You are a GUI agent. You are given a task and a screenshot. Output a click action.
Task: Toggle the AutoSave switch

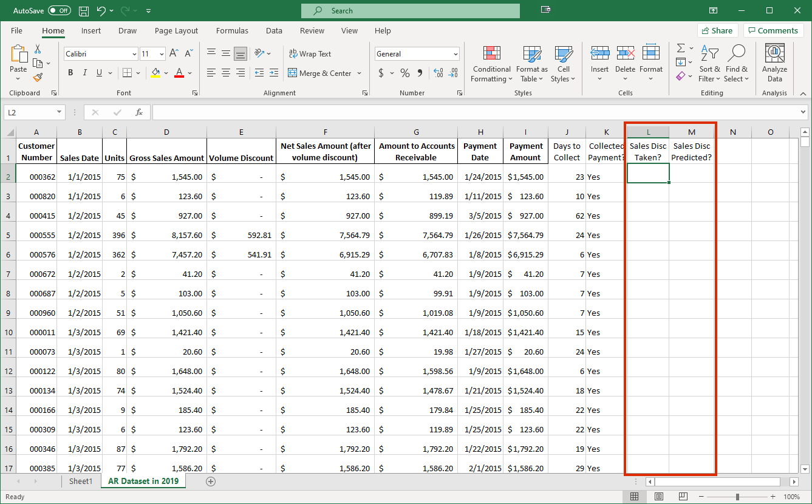[60, 11]
